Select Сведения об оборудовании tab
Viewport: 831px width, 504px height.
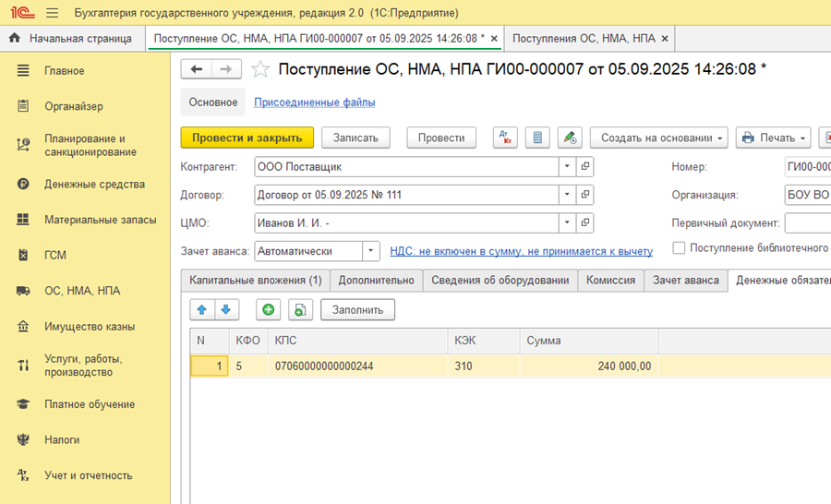click(500, 281)
